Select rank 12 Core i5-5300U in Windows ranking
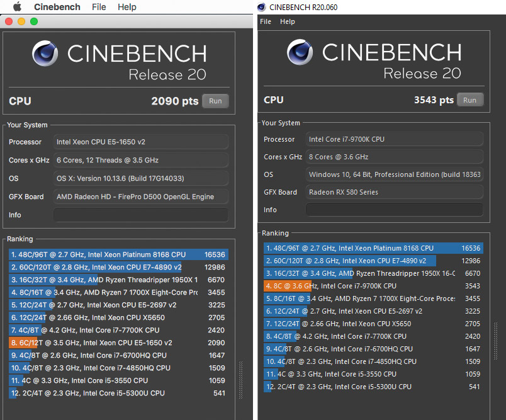Image resolution: width=506 pixels, height=420 pixels. click(x=373, y=387)
